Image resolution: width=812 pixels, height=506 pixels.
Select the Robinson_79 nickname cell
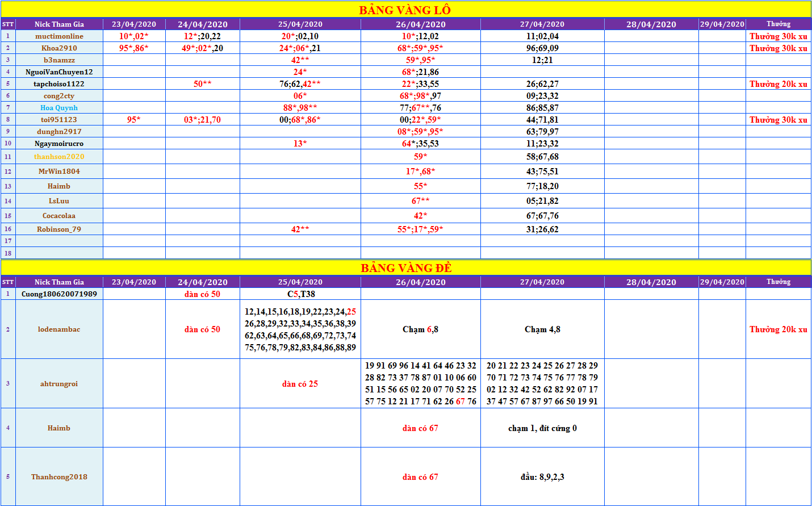click(59, 229)
